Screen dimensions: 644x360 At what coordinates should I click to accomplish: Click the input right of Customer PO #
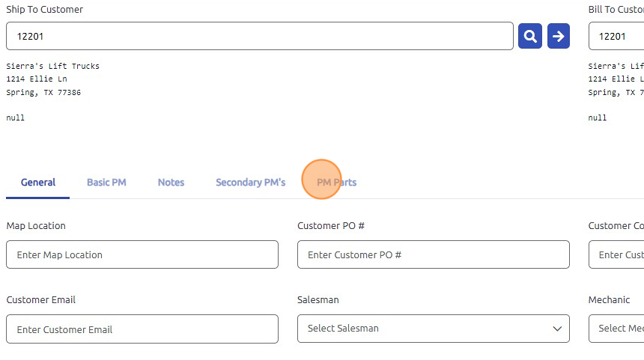coord(616,254)
